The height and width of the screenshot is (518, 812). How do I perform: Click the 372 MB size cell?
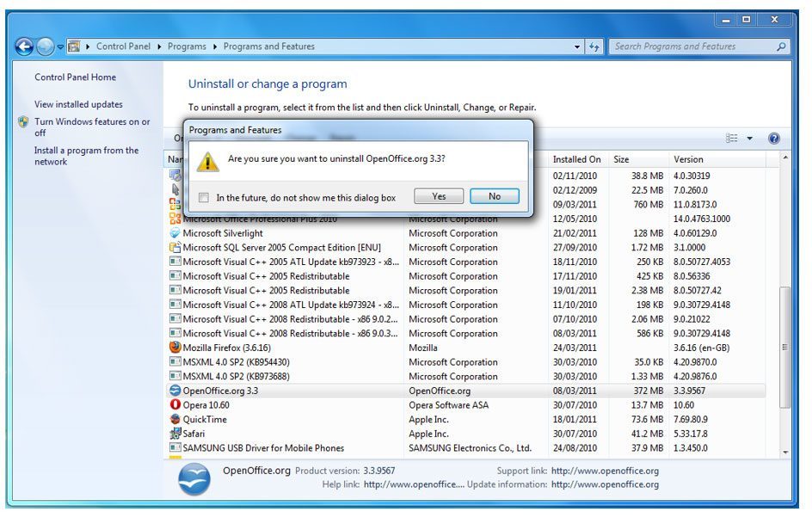tap(648, 392)
